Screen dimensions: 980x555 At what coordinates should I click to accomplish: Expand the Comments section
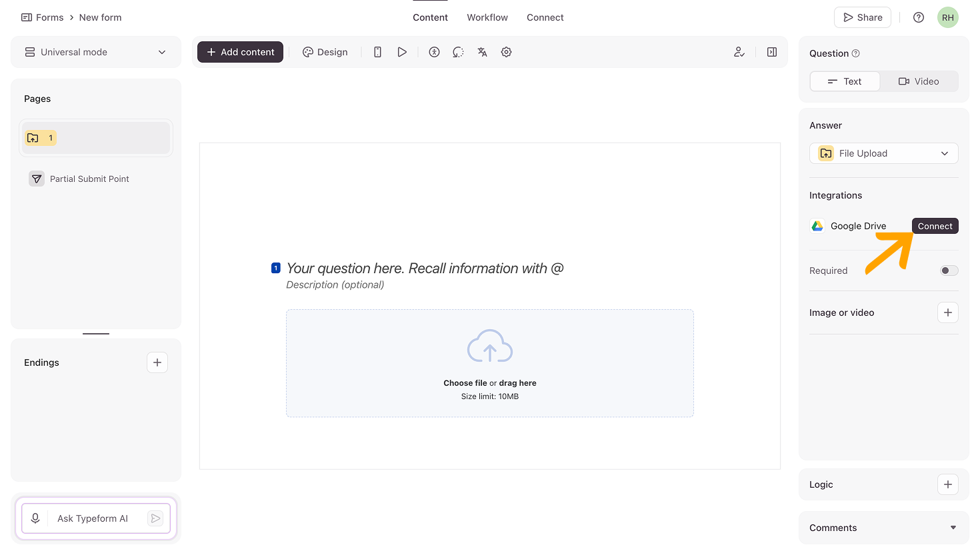pos(884,528)
